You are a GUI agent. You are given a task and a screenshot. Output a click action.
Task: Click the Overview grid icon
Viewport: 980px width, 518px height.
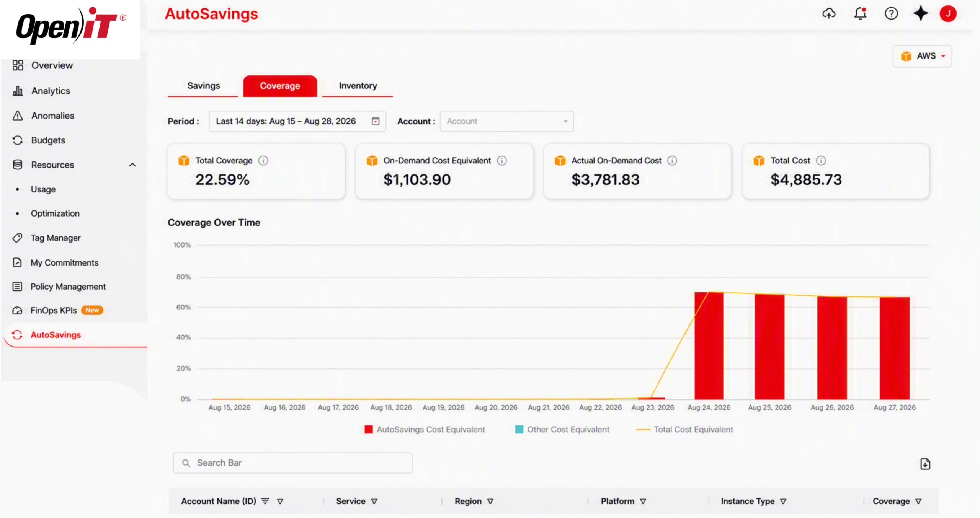pos(18,65)
